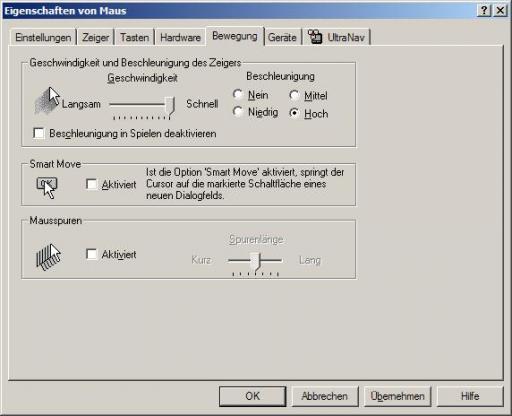Select Niedrig acceleration radio button
Image resolution: width=512 pixels, height=416 pixels.
(x=238, y=111)
